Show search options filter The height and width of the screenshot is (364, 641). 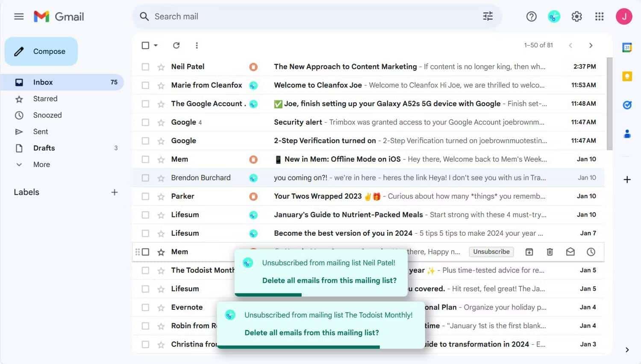tap(488, 17)
